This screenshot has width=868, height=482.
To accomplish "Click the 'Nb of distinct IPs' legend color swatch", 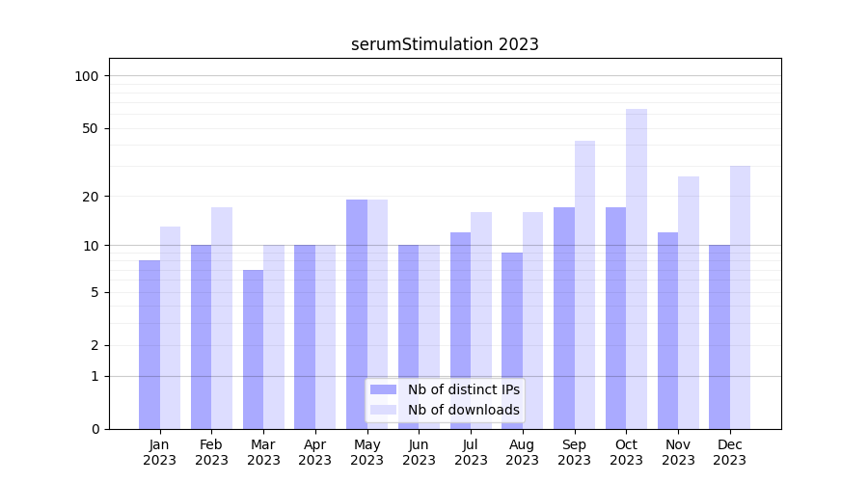I will (x=383, y=389).
